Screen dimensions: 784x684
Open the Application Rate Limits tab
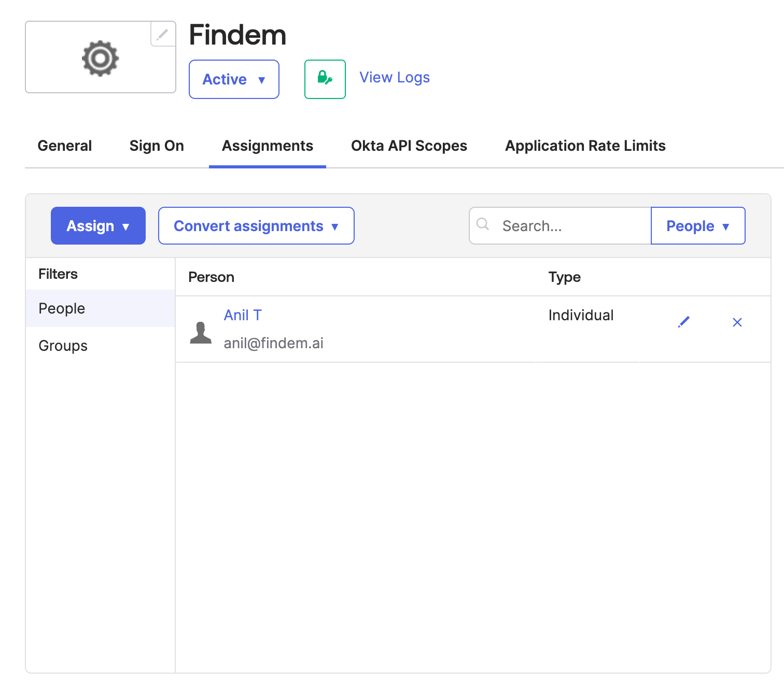tap(585, 146)
